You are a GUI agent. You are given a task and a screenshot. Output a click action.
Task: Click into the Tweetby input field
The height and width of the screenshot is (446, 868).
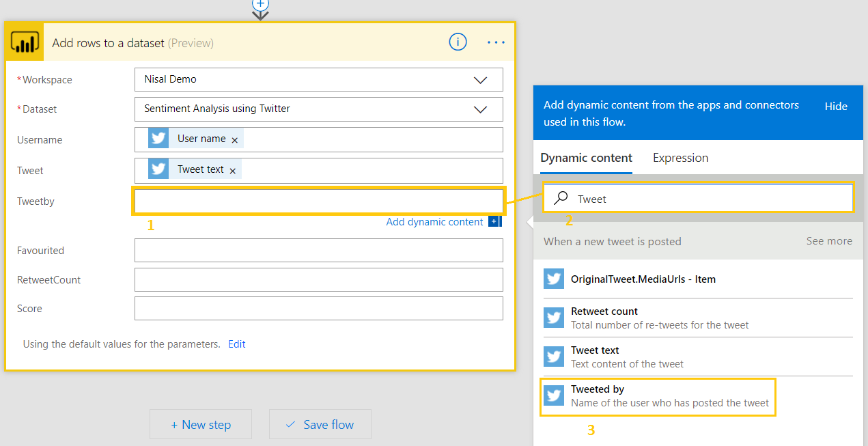tap(319, 201)
